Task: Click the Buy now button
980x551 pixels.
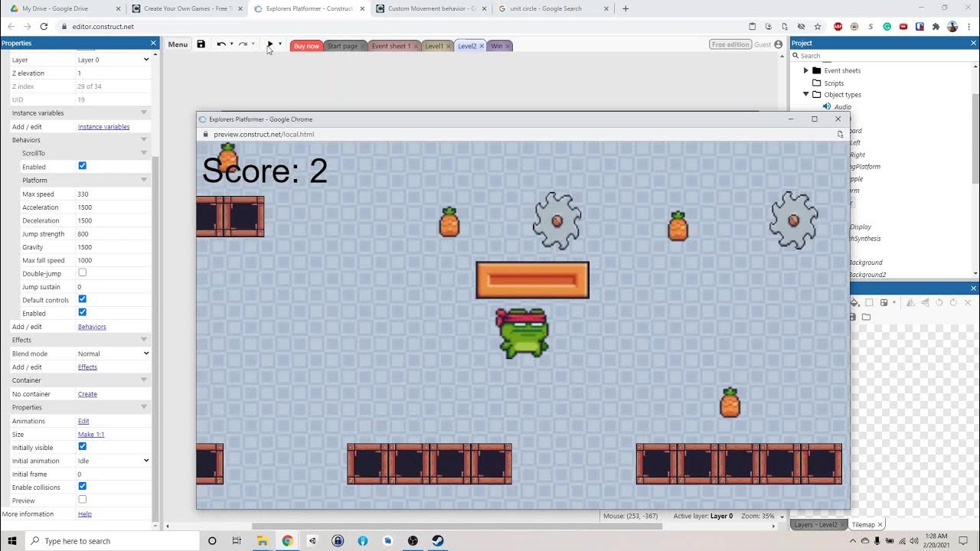Action: (306, 46)
